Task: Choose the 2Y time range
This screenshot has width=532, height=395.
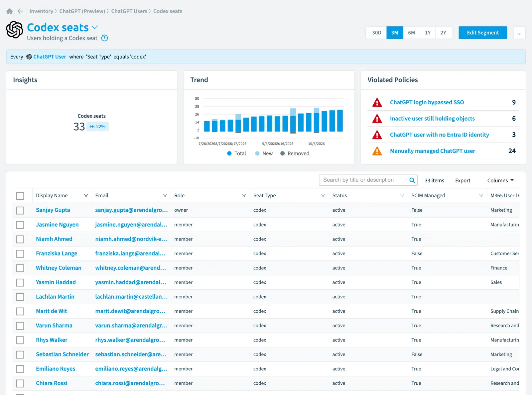Action: click(443, 33)
